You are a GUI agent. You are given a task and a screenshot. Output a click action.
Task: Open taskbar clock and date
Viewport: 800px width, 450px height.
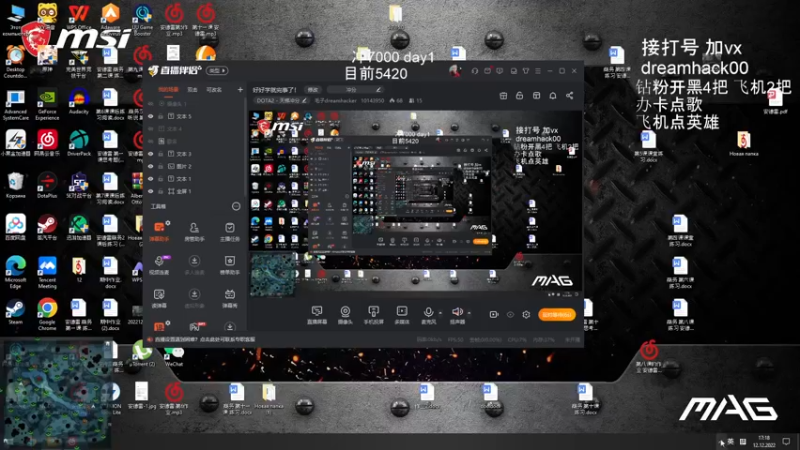pos(764,441)
